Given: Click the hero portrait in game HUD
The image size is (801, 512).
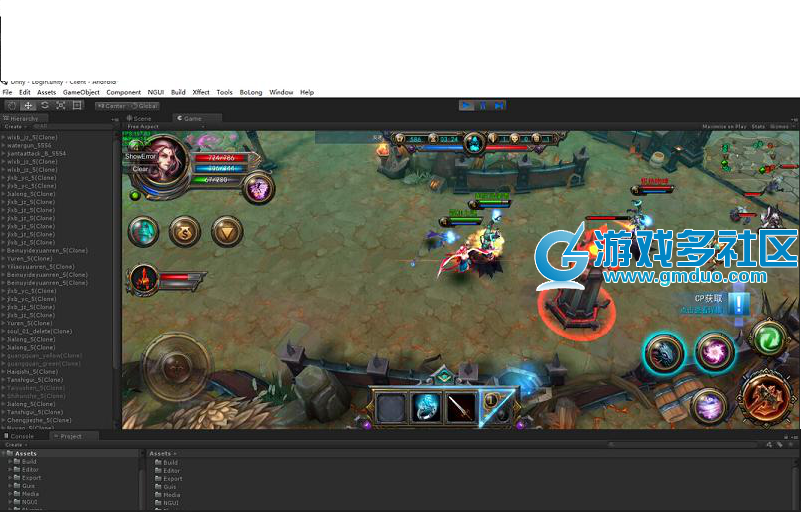Looking at the screenshot, I should click(164, 160).
